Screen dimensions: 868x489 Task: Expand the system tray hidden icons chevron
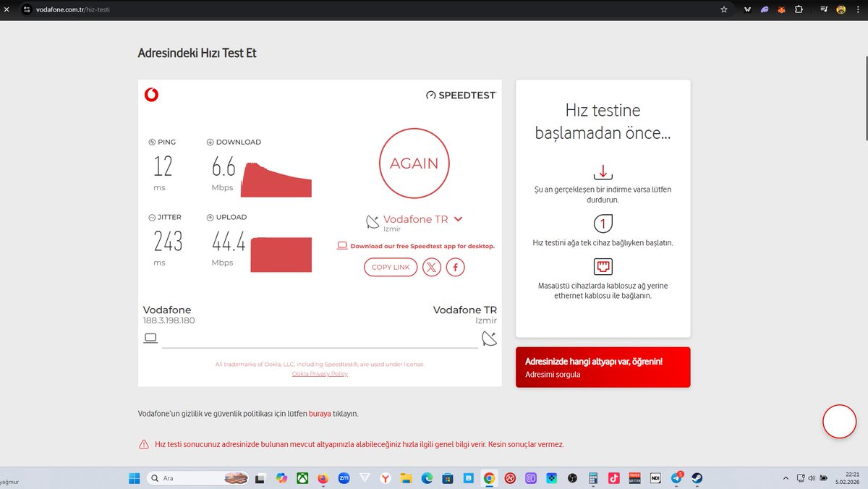pyautogui.click(x=786, y=478)
